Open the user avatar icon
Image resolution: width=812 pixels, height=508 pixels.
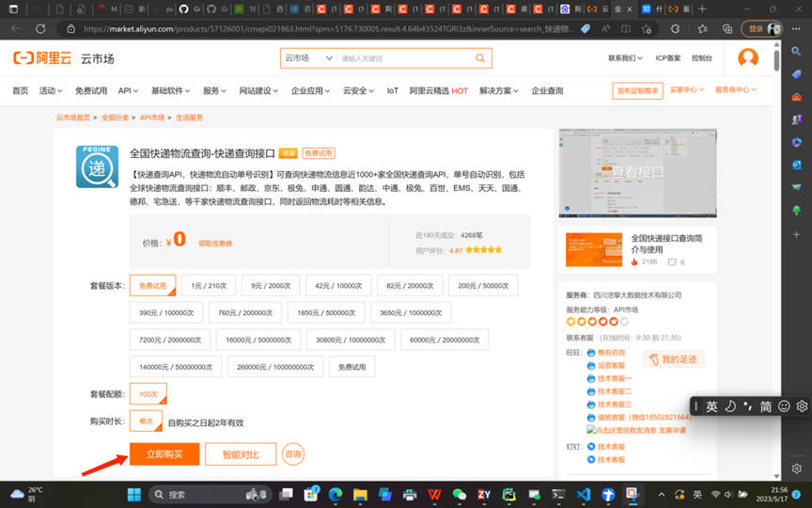[x=748, y=57]
